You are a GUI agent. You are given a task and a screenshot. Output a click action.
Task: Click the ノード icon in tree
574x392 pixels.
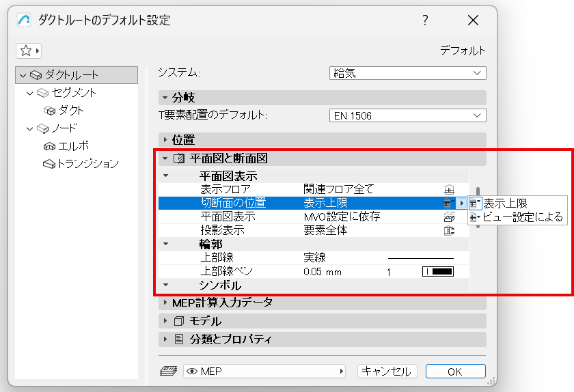43,128
